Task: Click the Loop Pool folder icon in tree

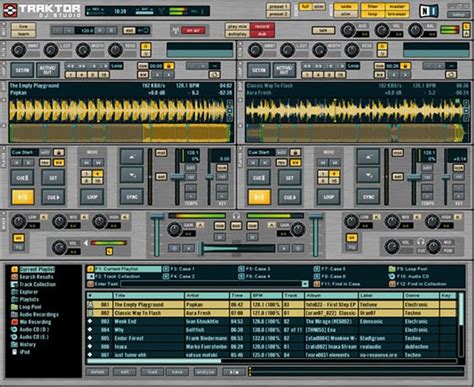Action: click(14, 307)
